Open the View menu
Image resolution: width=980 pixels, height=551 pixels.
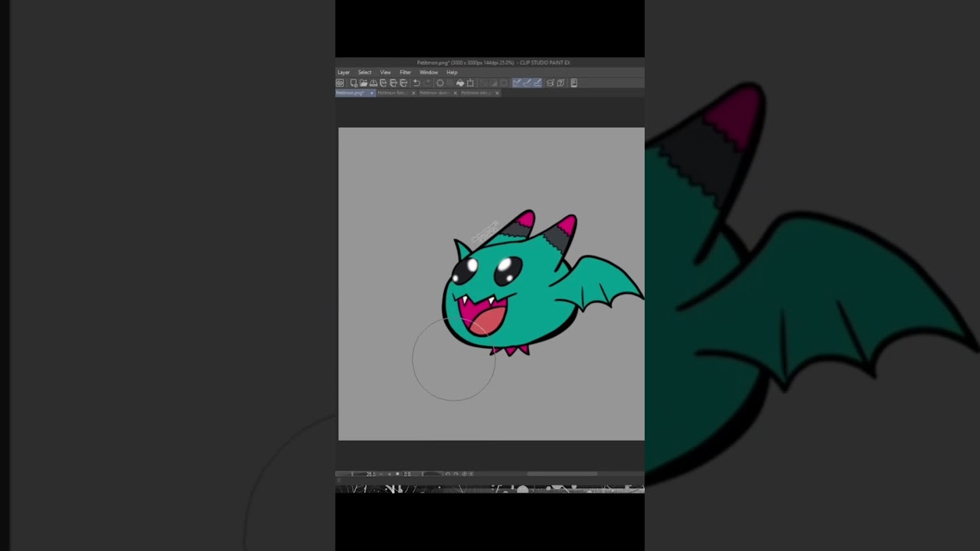385,72
